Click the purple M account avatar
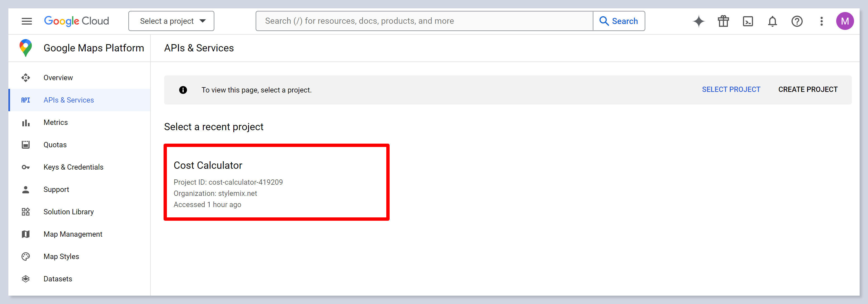This screenshot has width=868, height=304. 844,21
